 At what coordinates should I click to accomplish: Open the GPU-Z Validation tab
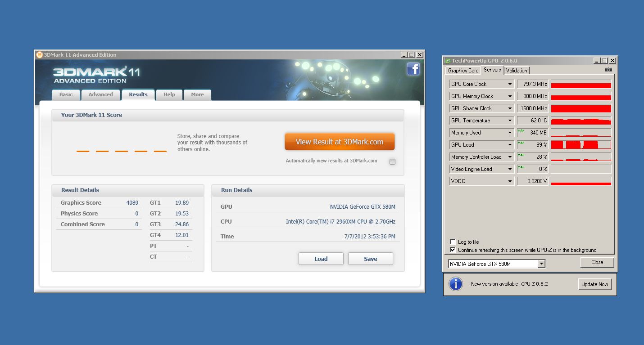tap(517, 71)
